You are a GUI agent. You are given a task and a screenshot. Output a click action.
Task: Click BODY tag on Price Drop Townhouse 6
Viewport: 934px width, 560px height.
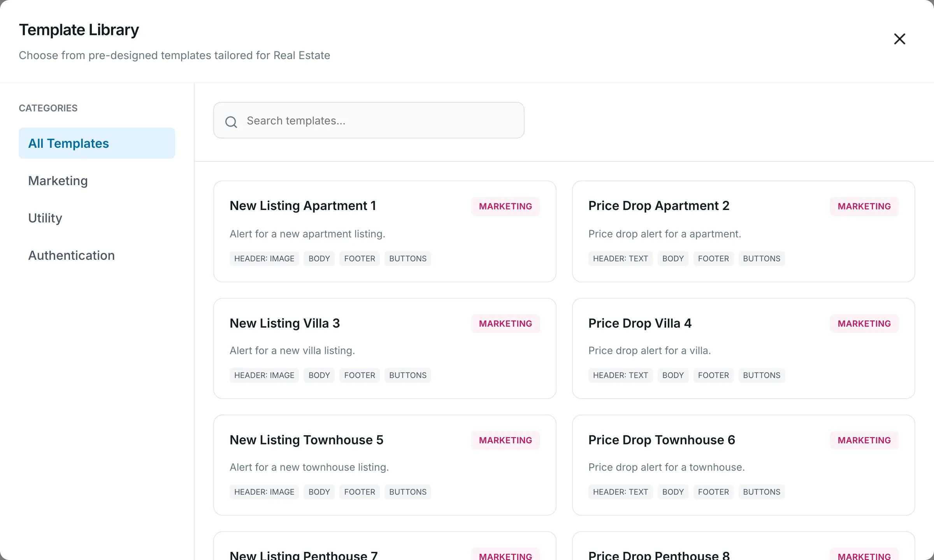673,492
